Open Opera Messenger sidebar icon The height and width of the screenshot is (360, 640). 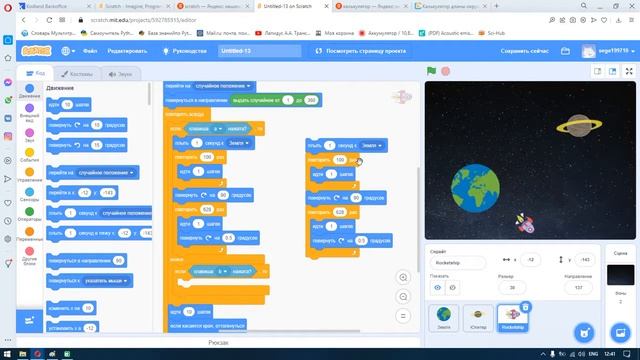click(x=8, y=82)
